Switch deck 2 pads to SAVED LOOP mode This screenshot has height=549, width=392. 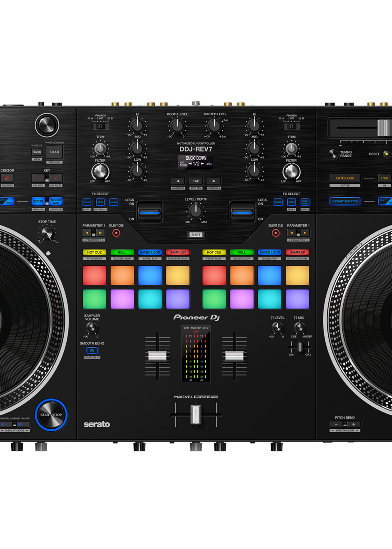click(x=270, y=252)
